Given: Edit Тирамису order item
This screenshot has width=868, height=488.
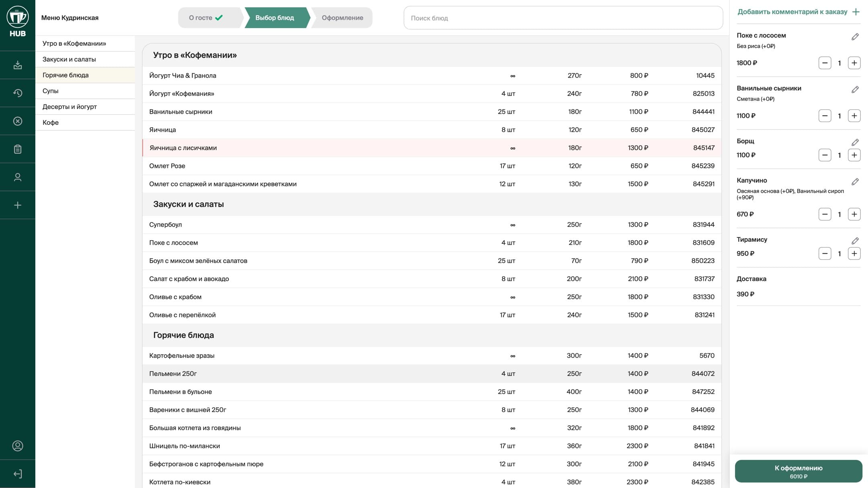Looking at the screenshot, I should (855, 241).
